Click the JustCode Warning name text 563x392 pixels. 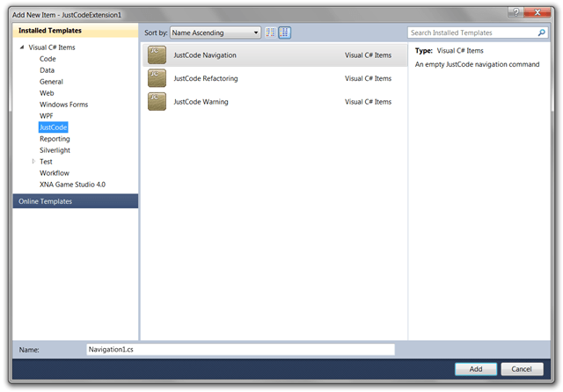coord(201,102)
